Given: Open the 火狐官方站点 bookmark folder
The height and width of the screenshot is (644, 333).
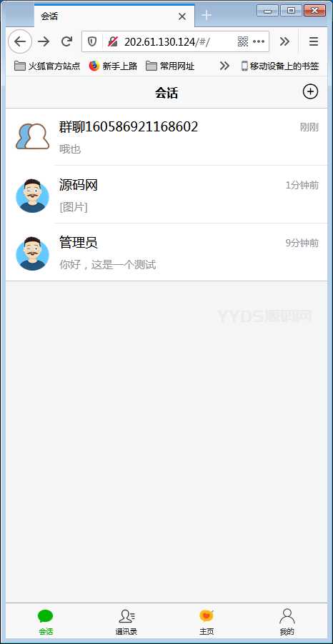Looking at the screenshot, I should point(47,66).
